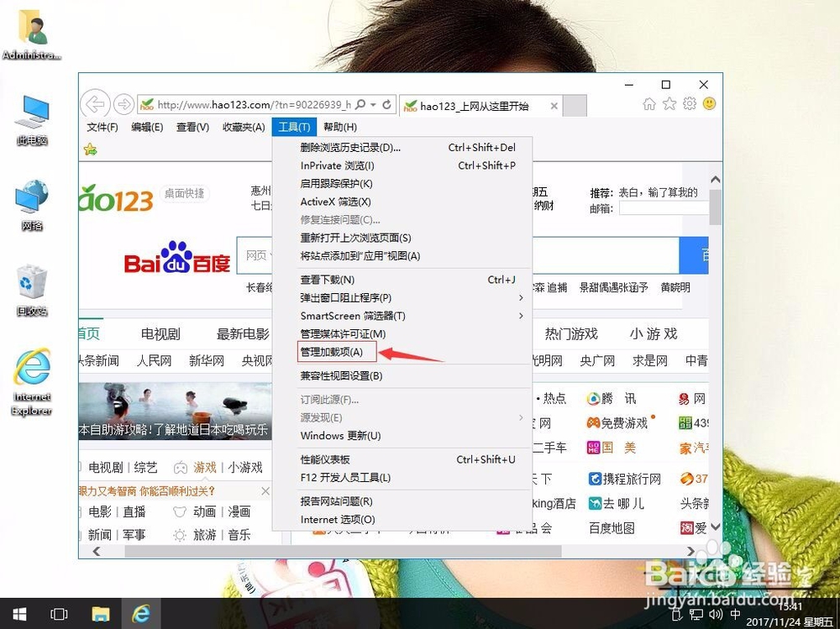Click the smiley feedback icon
840x629 pixels.
tap(709, 103)
